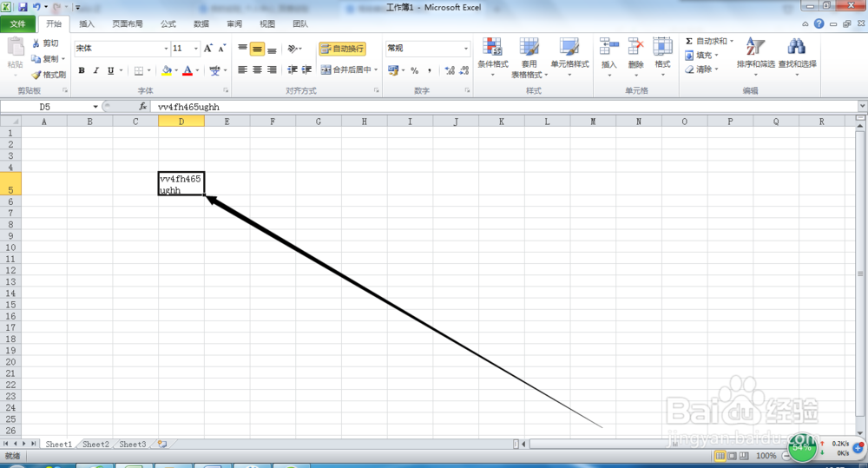Toggle Align Text Right
The image size is (868, 468).
[x=272, y=69]
